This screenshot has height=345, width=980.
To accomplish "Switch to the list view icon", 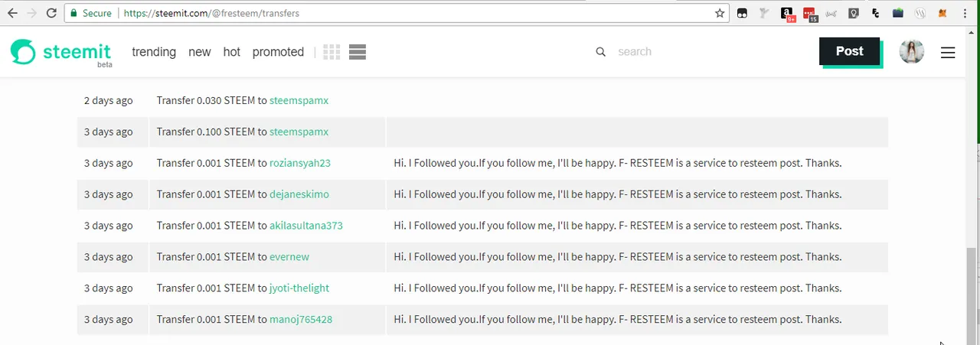I will point(357,52).
